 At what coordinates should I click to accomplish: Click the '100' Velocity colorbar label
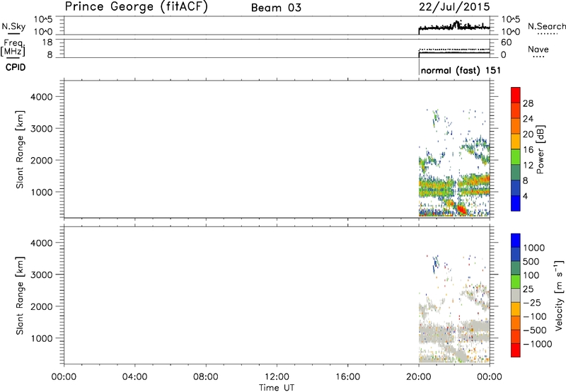click(x=531, y=275)
